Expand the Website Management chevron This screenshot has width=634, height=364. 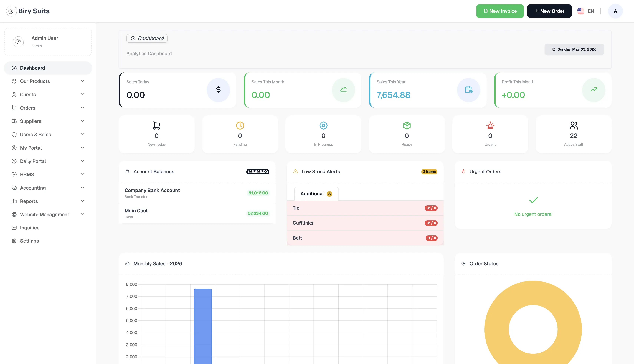(82, 215)
